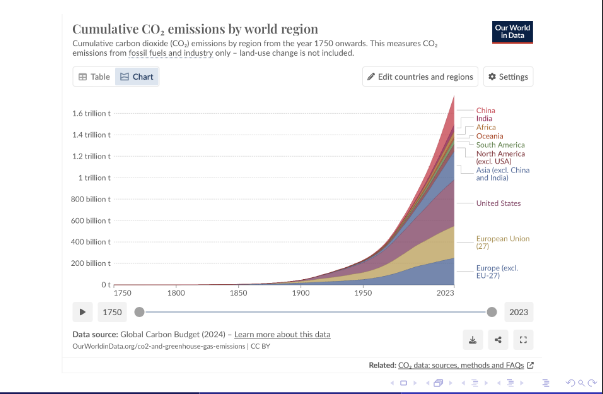
Task: Click the share chart icon
Action: point(498,340)
